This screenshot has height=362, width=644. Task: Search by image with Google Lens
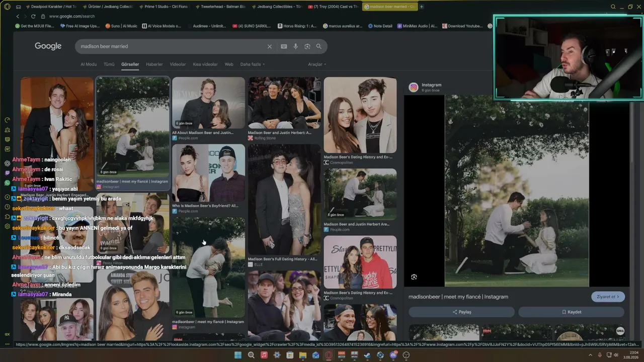click(x=307, y=46)
